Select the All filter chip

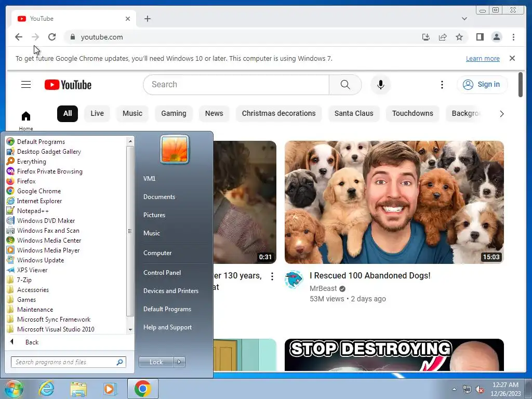68,113
